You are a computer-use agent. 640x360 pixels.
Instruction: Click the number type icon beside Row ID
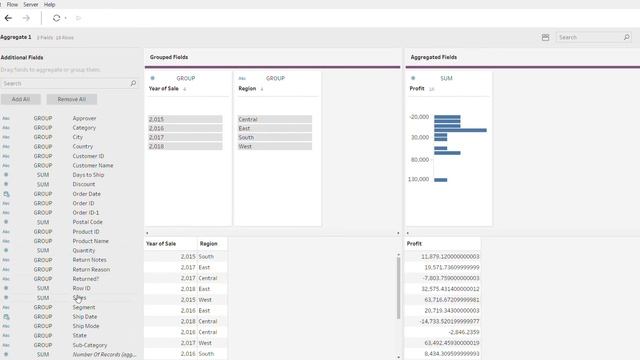[6, 288]
